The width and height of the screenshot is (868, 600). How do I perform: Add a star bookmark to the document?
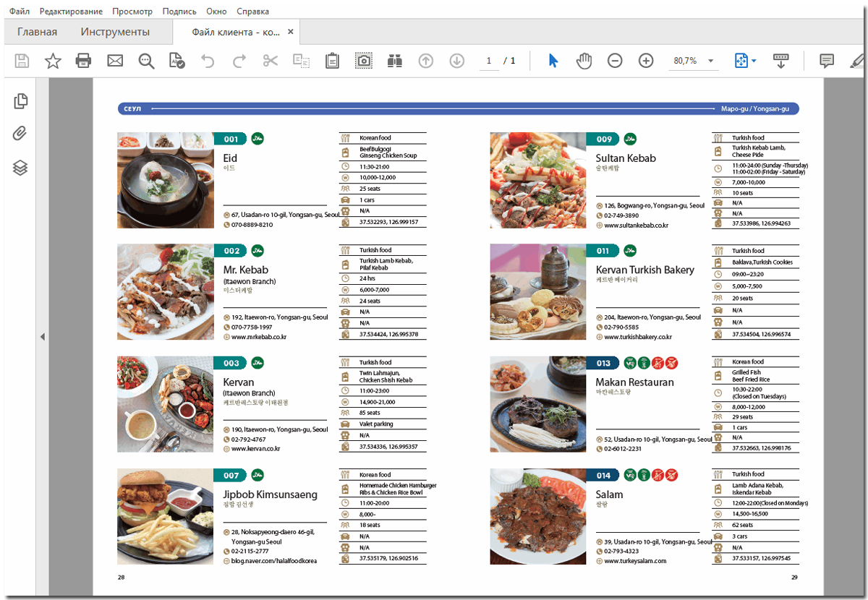coord(53,61)
